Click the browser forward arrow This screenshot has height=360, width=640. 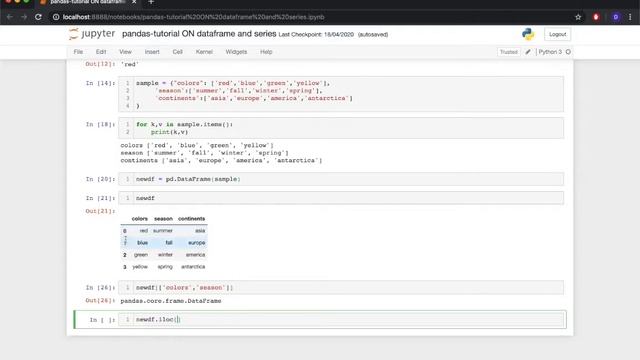click(x=24, y=17)
